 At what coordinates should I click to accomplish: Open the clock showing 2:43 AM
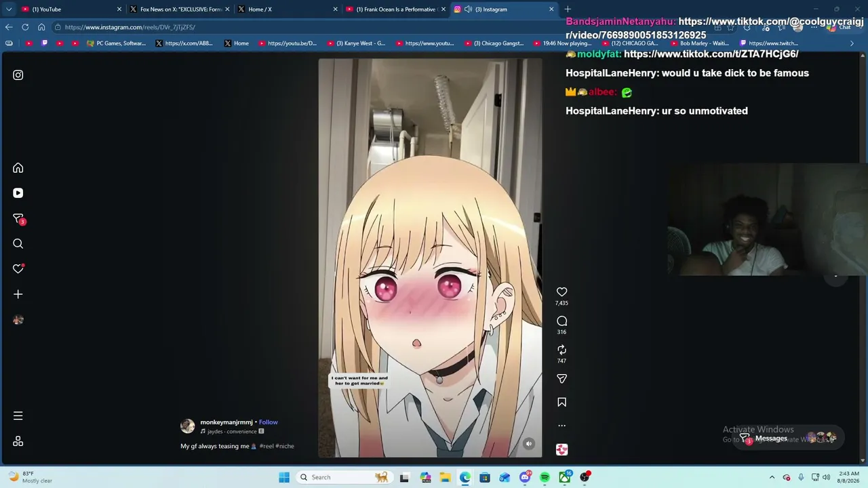[x=849, y=477]
